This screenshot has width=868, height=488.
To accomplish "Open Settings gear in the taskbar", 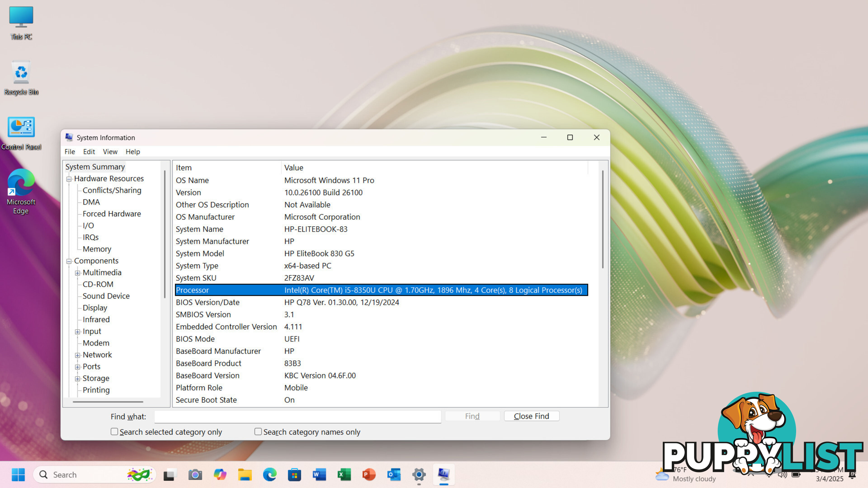I will pos(419,474).
